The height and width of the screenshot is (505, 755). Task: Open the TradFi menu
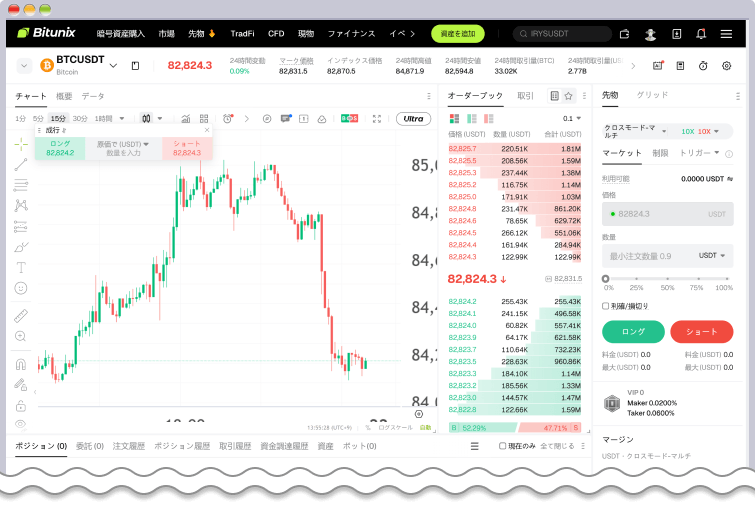click(242, 34)
